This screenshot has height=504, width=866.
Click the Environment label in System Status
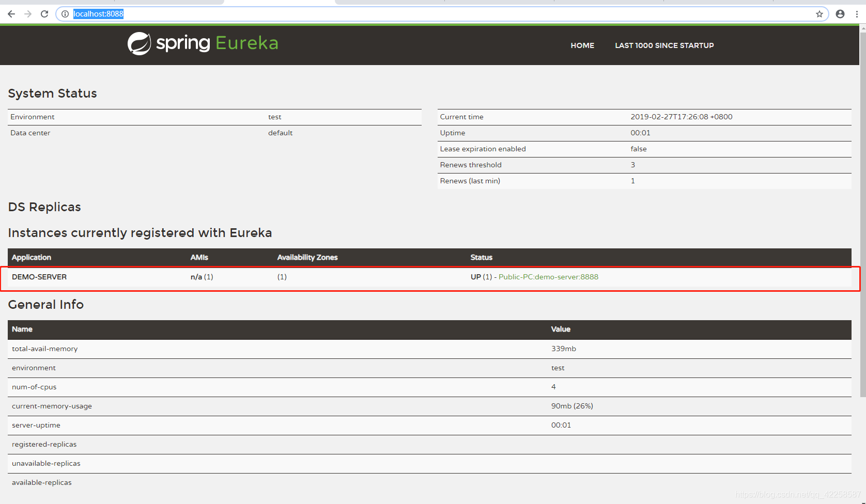tap(33, 117)
